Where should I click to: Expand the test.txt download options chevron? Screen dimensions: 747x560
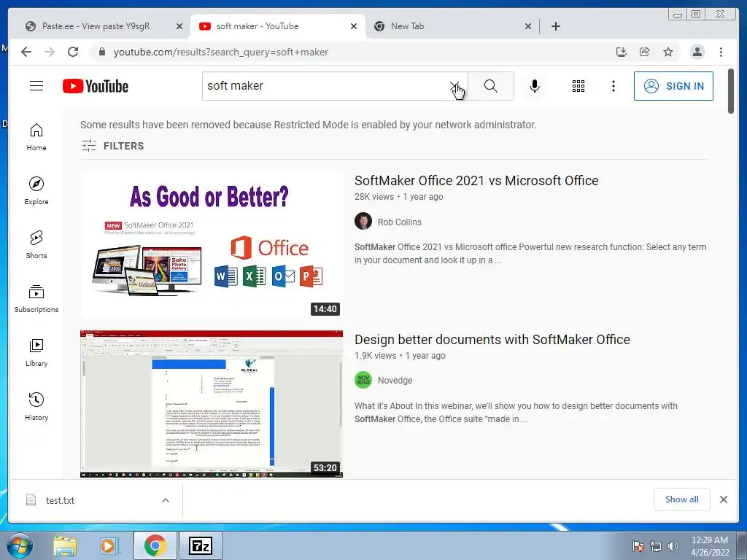coord(166,500)
